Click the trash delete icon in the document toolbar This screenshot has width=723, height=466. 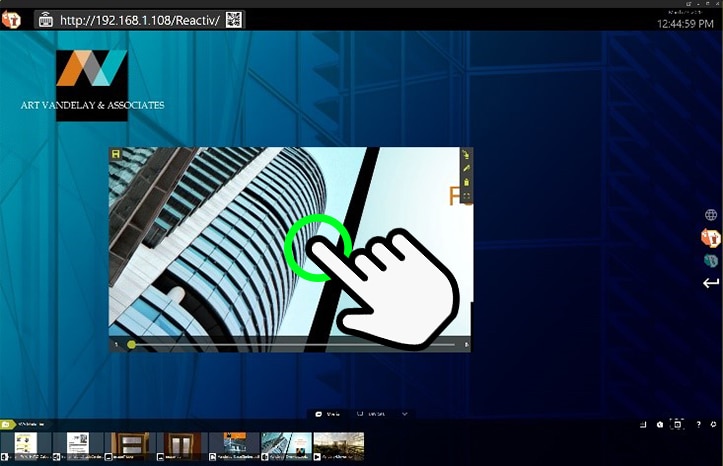click(466, 183)
